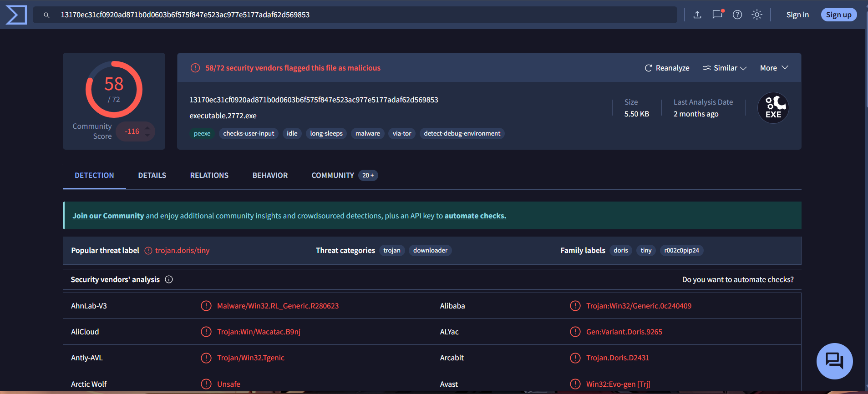Click the Sign up button
Viewport: 868px width, 394px height.
839,15
